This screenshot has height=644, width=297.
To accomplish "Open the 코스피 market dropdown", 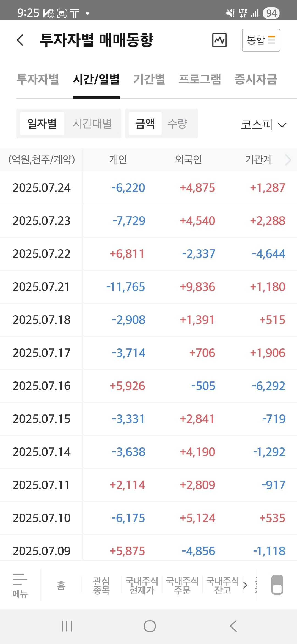I will coord(263,125).
